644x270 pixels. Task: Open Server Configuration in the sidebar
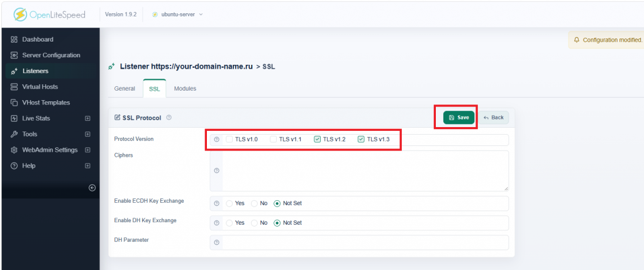(x=52, y=55)
